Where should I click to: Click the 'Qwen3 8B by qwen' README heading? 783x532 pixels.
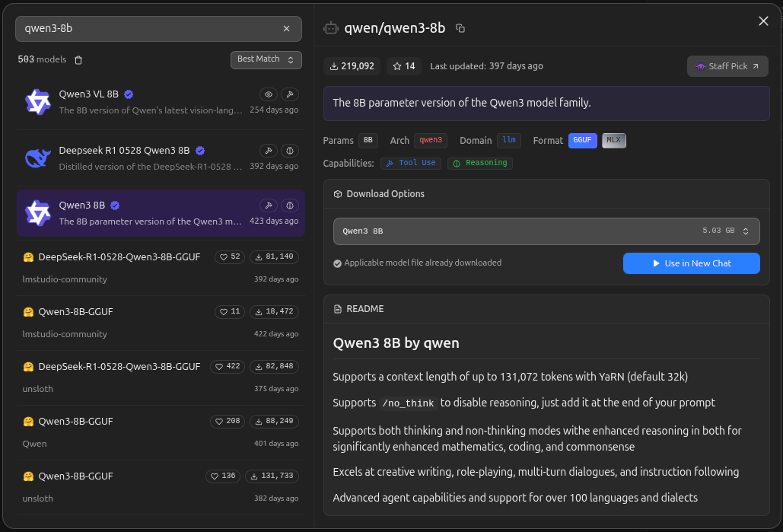(396, 343)
